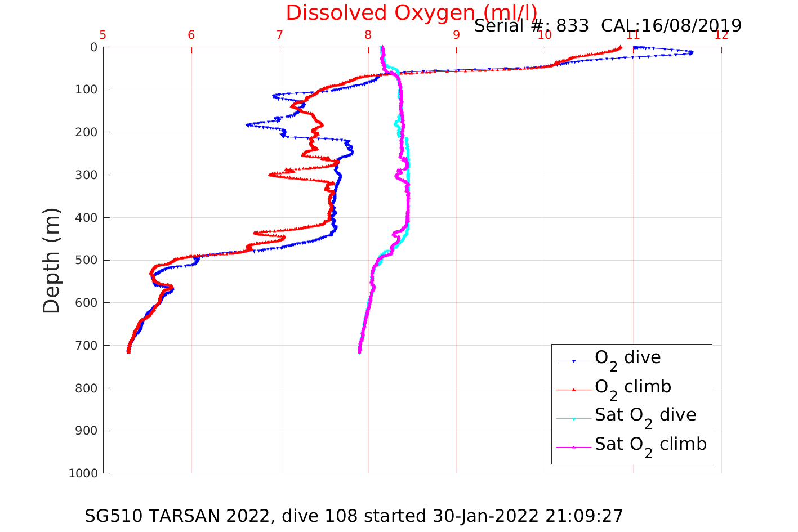Click the 500 depth tick label

tap(86, 260)
